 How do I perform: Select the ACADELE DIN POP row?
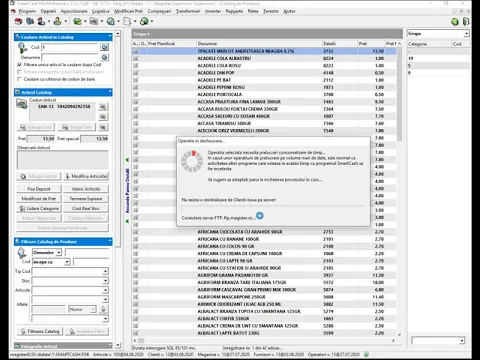[x=265, y=73]
